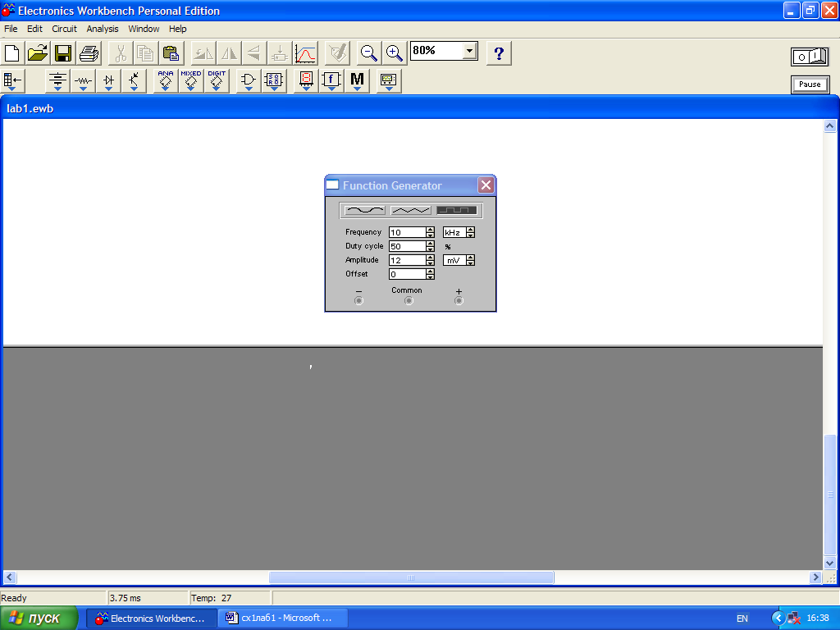The height and width of the screenshot is (630, 840).
Task: Display analysis graphs icon
Action: click(x=305, y=53)
